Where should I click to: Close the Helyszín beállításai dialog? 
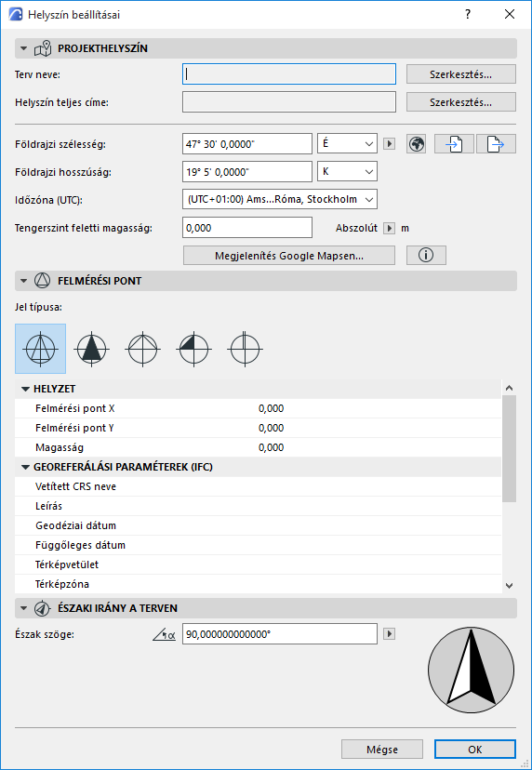click(x=510, y=15)
